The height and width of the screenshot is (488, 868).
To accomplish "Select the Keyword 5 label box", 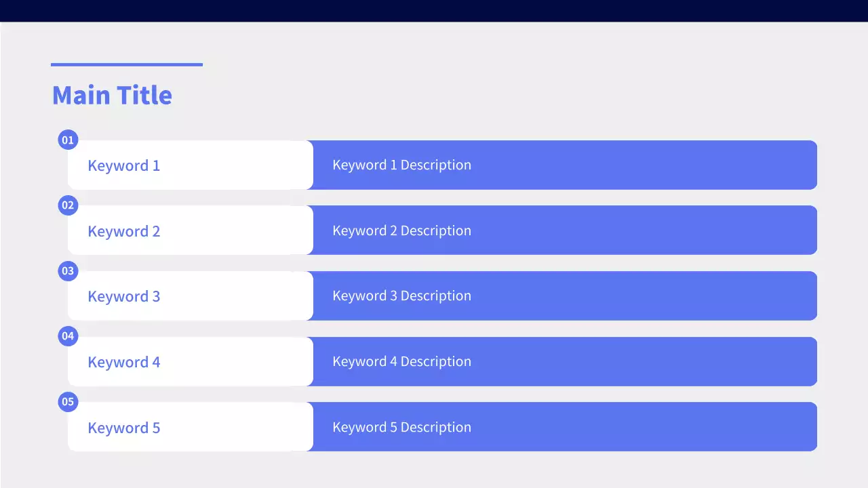I will coord(190,428).
